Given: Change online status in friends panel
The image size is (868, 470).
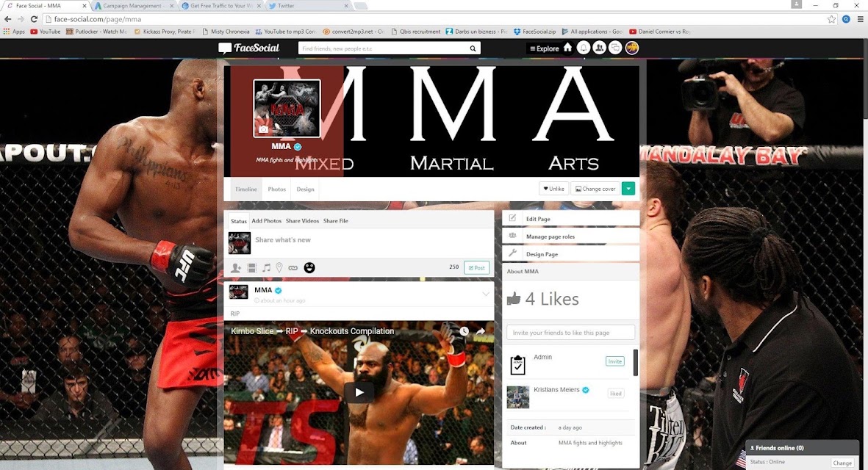Looking at the screenshot, I should [x=842, y=463].
